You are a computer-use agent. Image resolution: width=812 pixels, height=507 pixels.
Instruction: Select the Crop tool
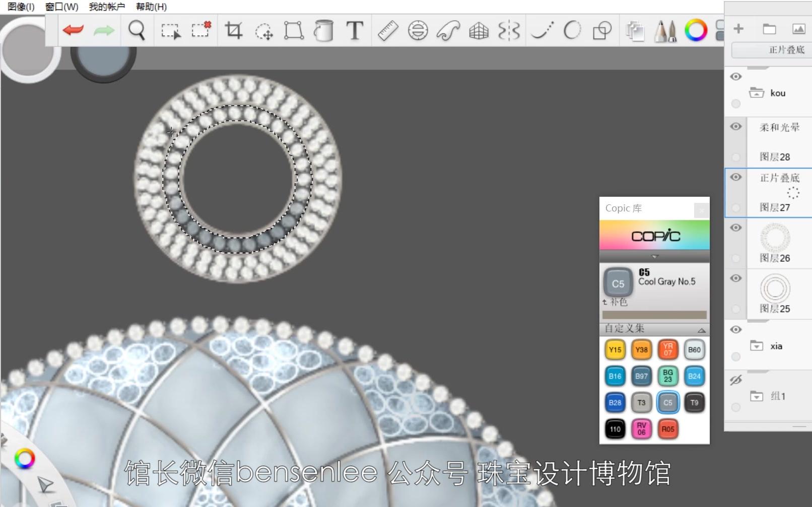[x=233, y=30]
